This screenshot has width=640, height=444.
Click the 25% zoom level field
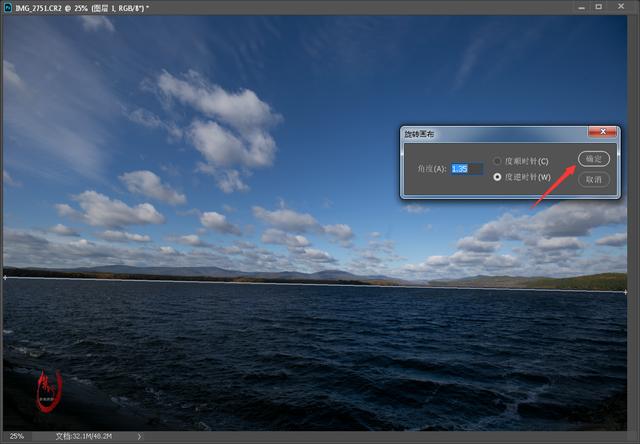(17, 437)
